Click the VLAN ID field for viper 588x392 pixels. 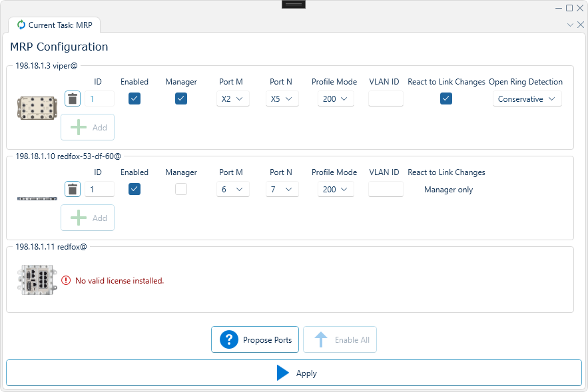(384, 98)
